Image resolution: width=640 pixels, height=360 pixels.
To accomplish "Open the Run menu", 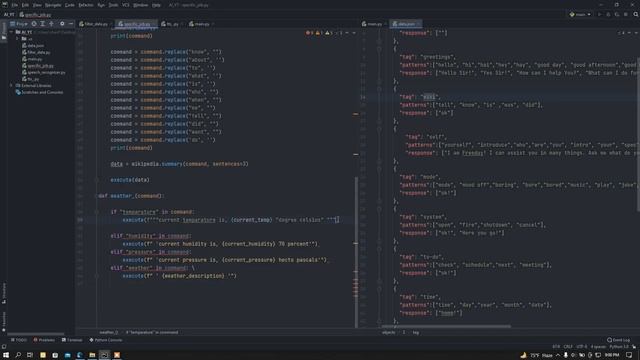I will point(101,5).
